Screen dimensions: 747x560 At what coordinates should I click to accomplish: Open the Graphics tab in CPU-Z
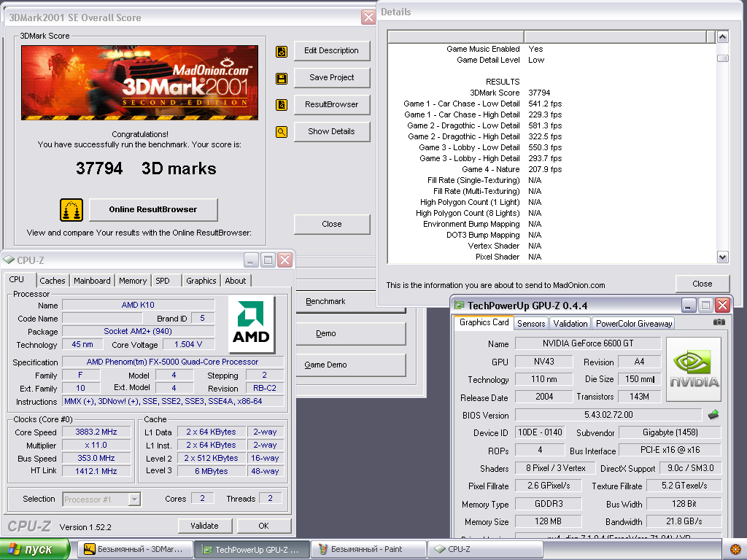point(201,281)
